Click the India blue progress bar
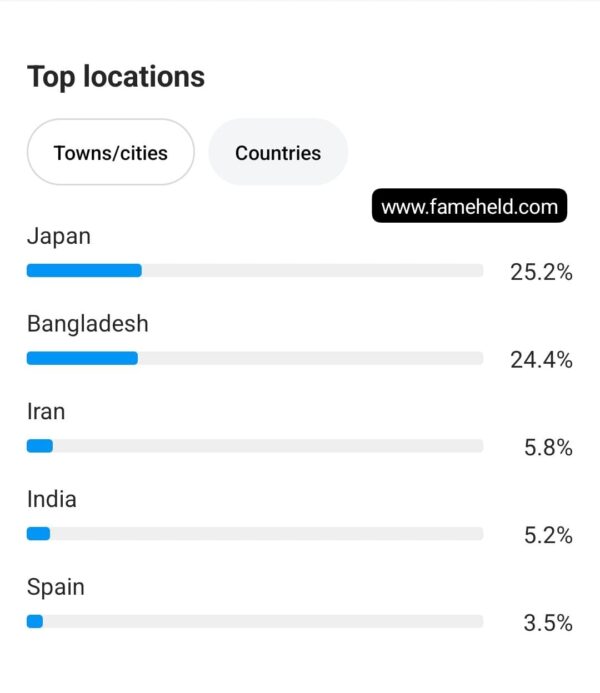The height and width of the screenshot is (693, 600). (38, 533)
